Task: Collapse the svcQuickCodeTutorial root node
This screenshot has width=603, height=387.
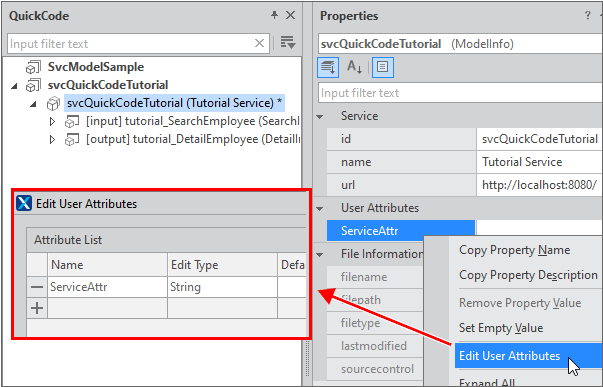Action: click(15, 85)
